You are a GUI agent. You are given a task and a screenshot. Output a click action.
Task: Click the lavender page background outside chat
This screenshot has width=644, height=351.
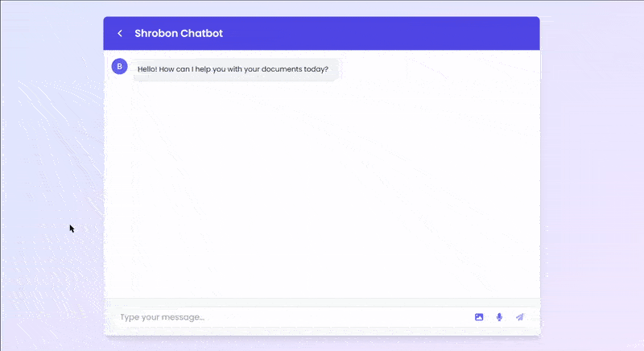click(48, 161)
